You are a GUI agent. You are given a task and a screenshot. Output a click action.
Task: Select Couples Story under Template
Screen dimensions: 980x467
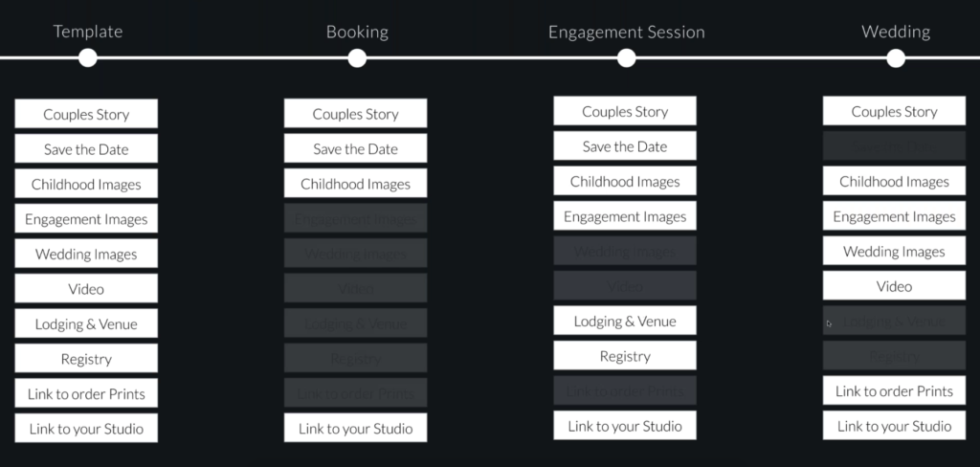86,114
